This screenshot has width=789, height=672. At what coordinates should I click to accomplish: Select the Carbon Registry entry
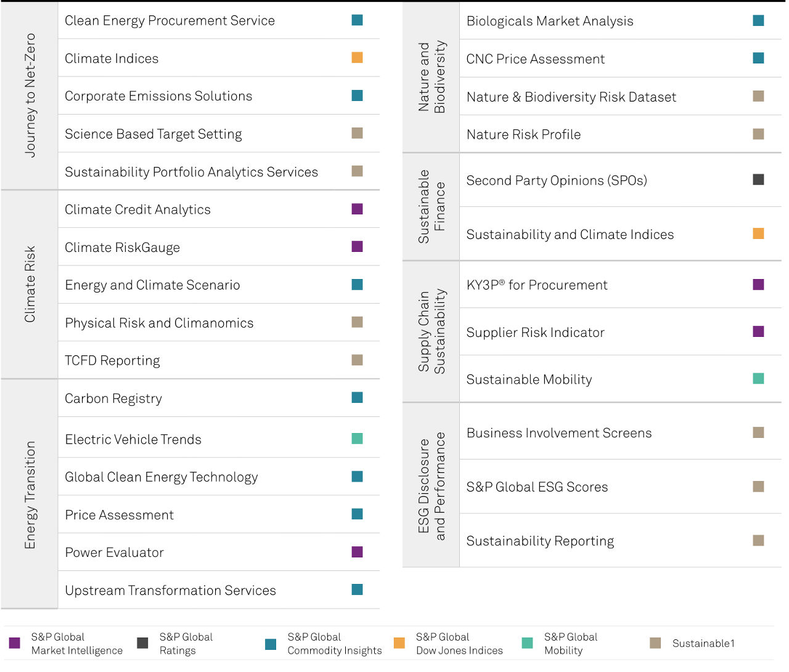tap(113, 399)
